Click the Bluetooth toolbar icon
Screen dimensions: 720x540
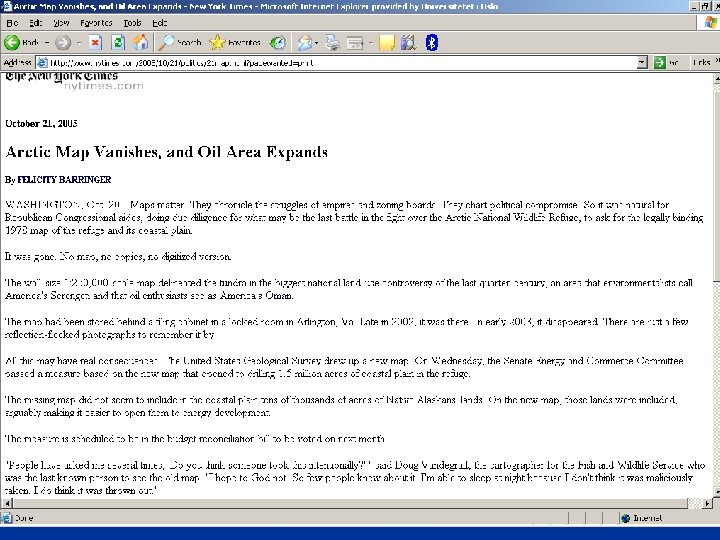click(x=432, y=43)
